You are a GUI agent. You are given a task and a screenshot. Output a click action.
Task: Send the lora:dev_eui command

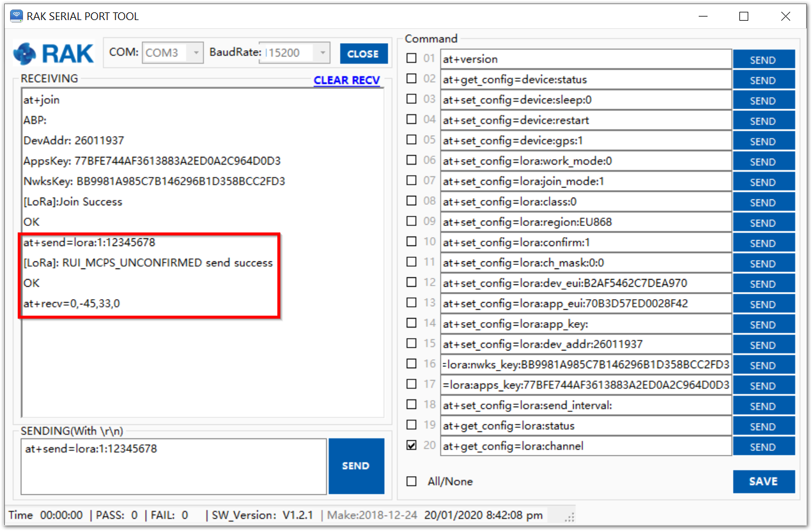coord(764,283)
